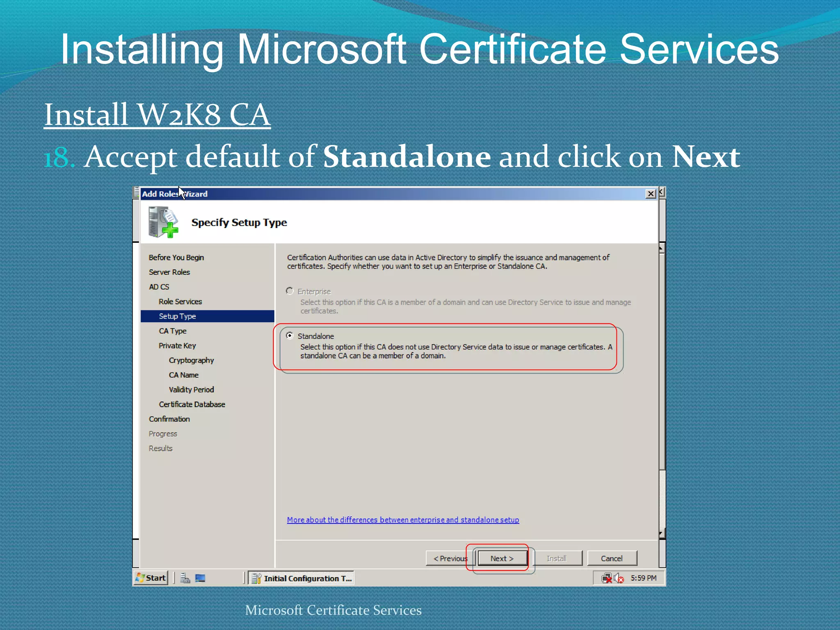840x630 pixels.
Task: Go to Before You Begin step
Action: 176,257
